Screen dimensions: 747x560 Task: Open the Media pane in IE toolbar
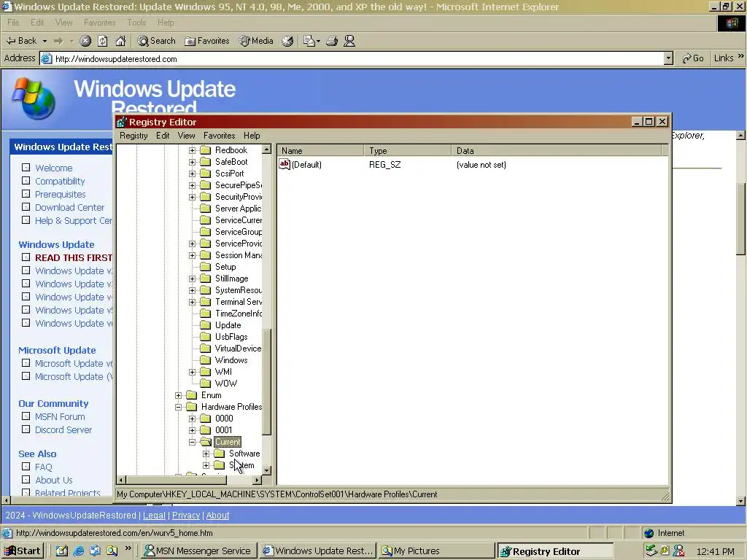[x=256, y=41]
